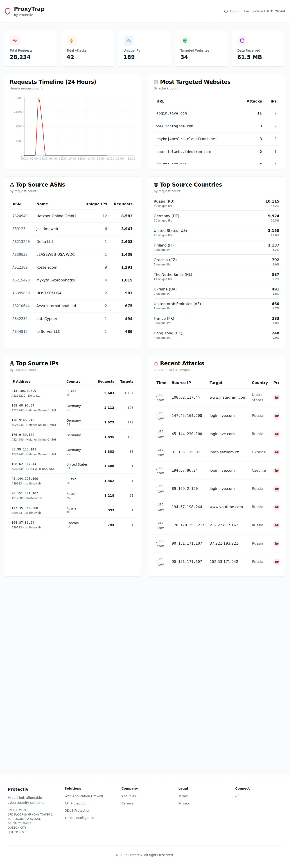
Task: Select AS395839 HOSTKEY-USA row
Action: [72, 293]
